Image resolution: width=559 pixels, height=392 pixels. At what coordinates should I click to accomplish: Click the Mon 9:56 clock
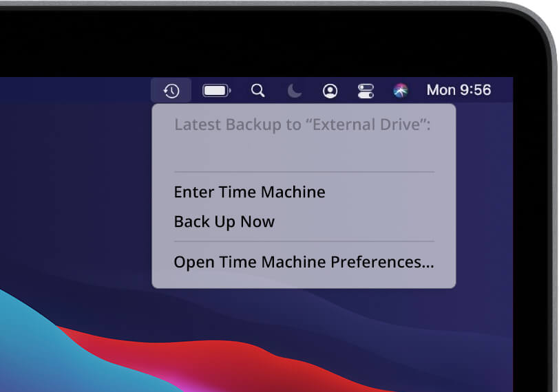pyautogui.click(x=458, y=90)
